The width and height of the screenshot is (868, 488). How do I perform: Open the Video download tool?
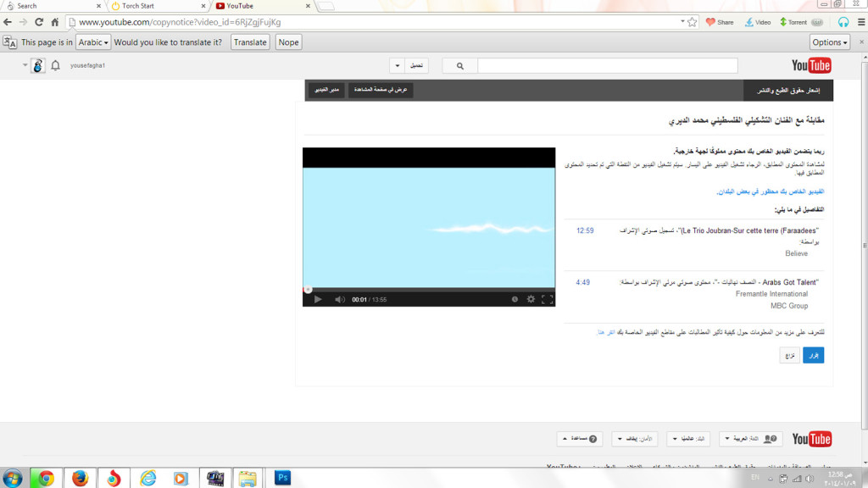click(x=758, y=22)
